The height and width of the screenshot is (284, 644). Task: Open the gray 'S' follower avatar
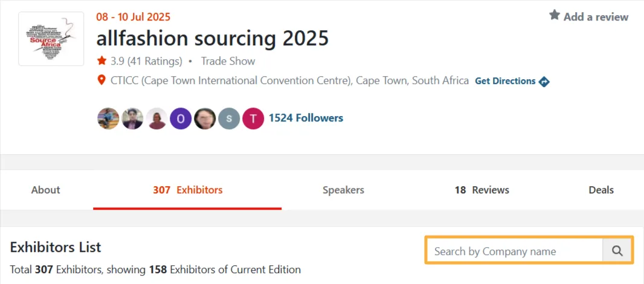coord(229,118)
